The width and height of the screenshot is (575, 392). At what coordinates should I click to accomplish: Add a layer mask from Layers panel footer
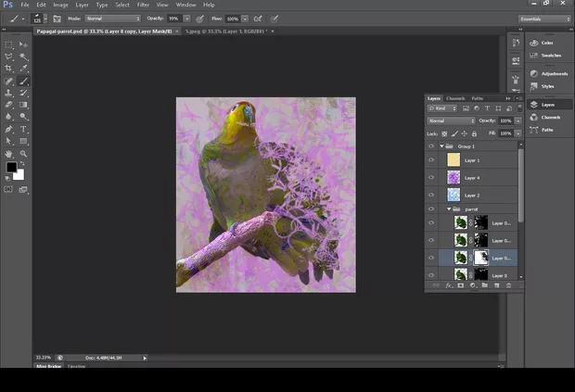point(460,285)
